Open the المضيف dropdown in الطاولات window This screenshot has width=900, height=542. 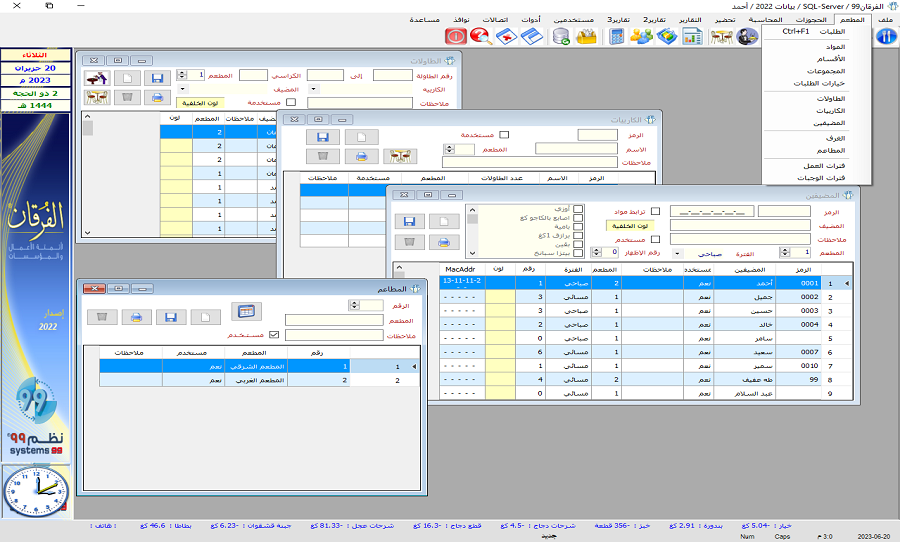pyautogui.click(x=185, y=89)
